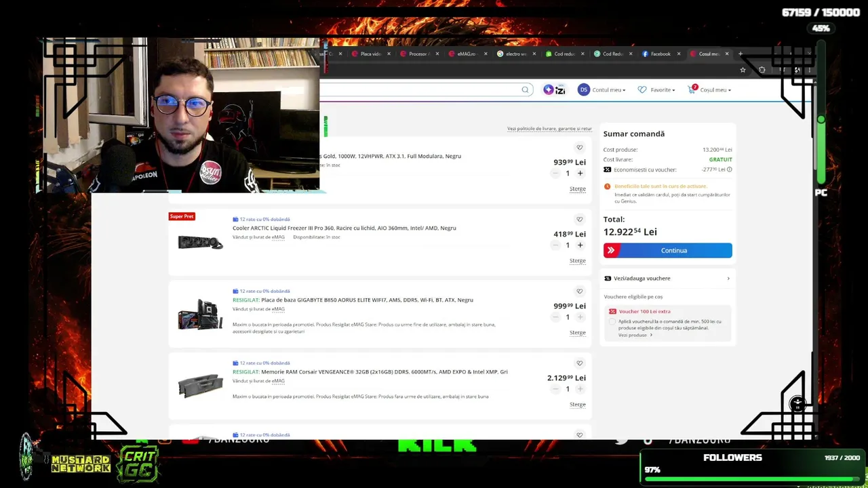Open delivery, warranty and return policies link
This screenshot has width=868, height=488.
pos(549,129)
